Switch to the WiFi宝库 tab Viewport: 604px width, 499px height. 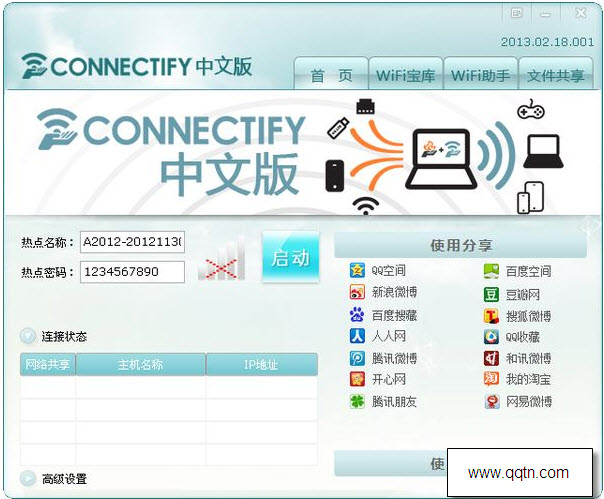pos(405,76)
